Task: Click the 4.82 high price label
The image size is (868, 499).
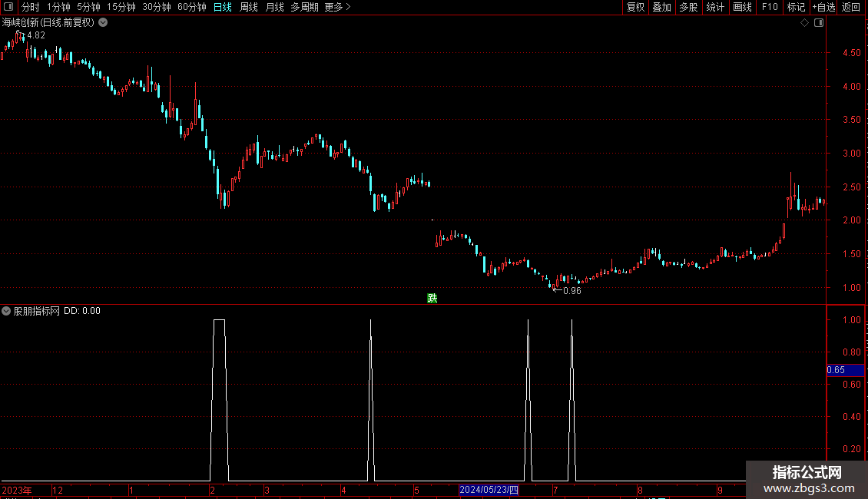Action: pyautogui.click(x=36, y=35)
